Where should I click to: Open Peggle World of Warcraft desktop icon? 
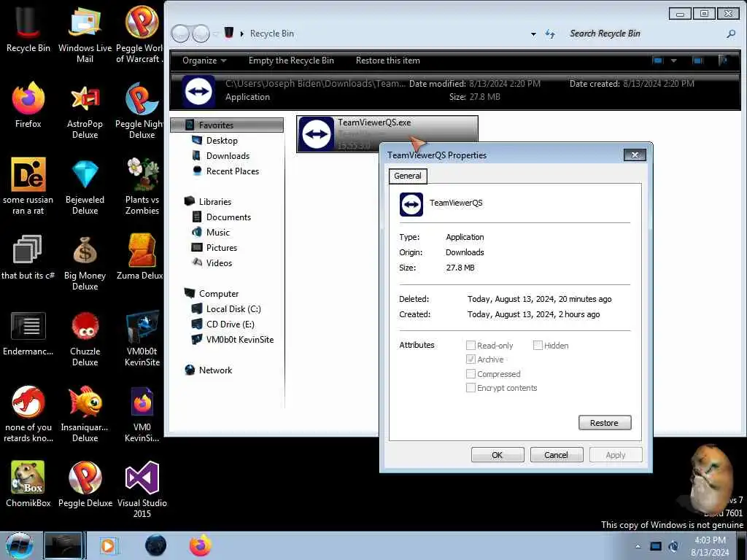(142, 34)
